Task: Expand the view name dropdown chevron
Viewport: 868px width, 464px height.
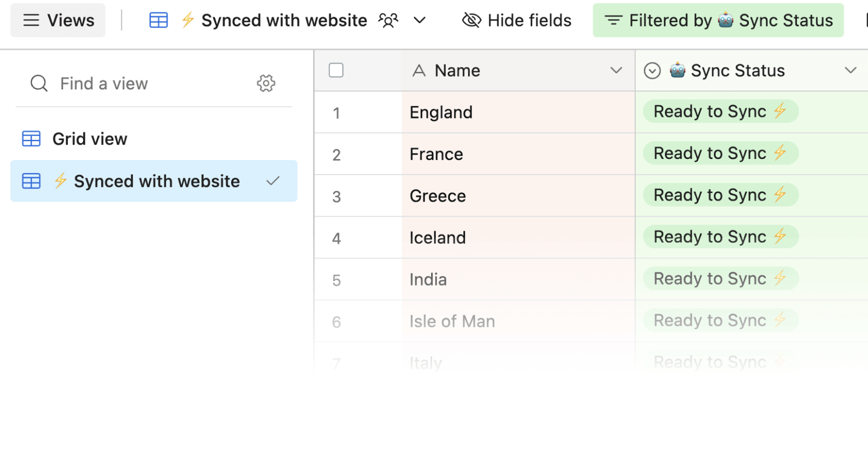Action: [420, 20]
